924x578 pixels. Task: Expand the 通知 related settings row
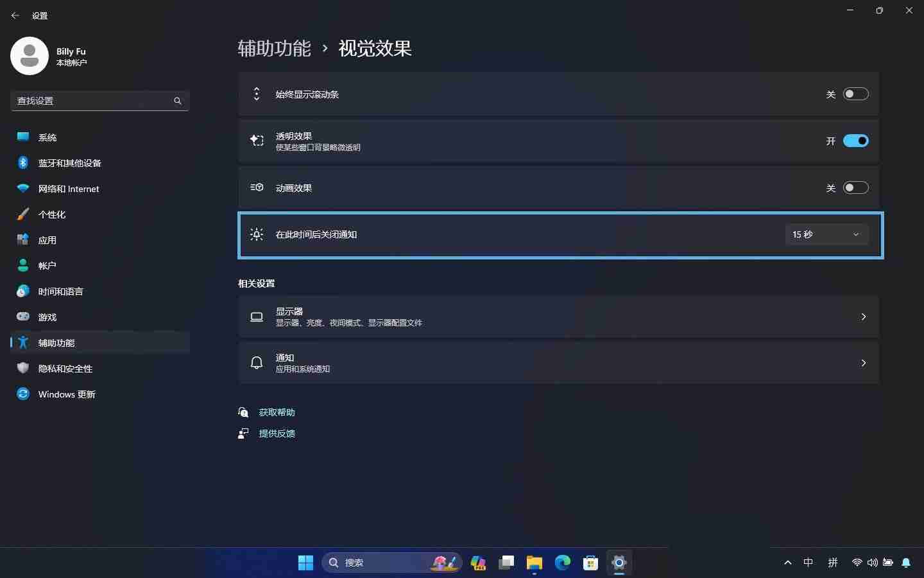pyautogui.click(x=558, y=363)
